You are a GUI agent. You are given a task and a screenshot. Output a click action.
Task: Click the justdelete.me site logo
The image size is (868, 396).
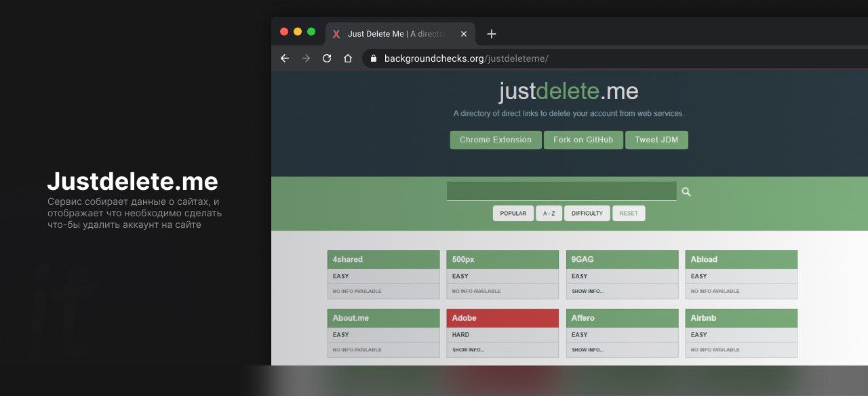[x=568, y=92]
